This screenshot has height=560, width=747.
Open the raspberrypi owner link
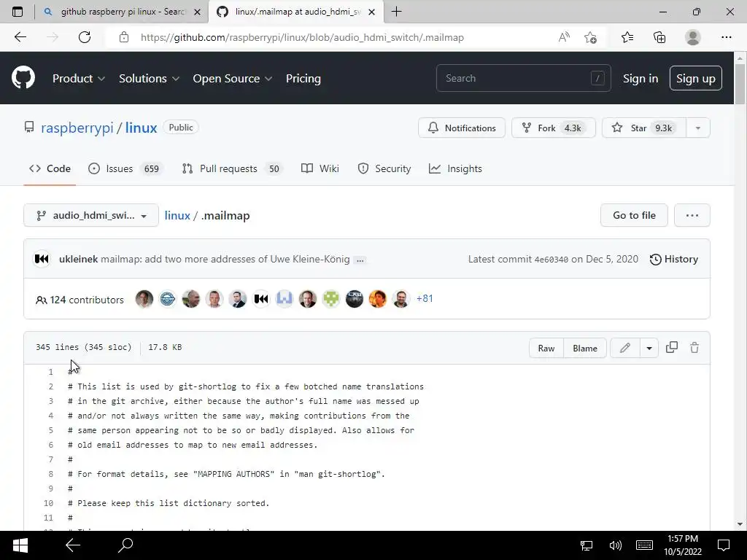pyautogui.click(x=77, y=128)
